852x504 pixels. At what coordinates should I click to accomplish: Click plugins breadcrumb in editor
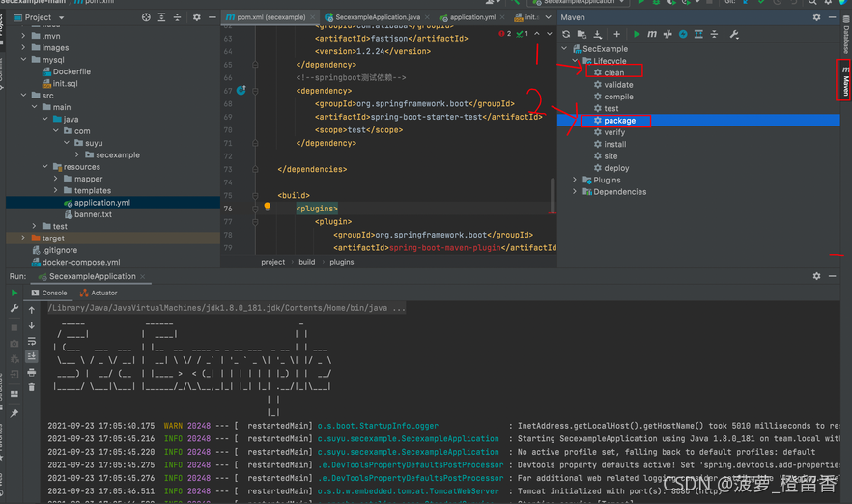click(x=342, y=262)
